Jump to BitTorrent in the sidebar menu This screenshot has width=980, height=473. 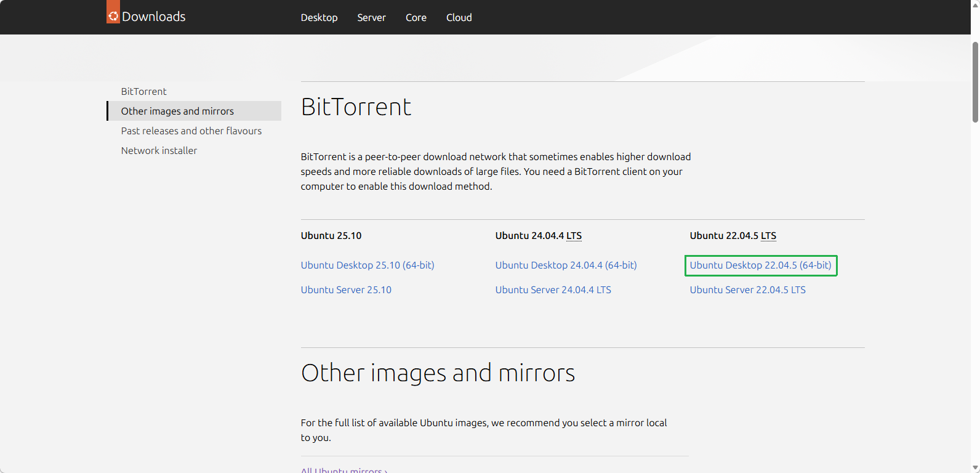[x=144, y=91]
